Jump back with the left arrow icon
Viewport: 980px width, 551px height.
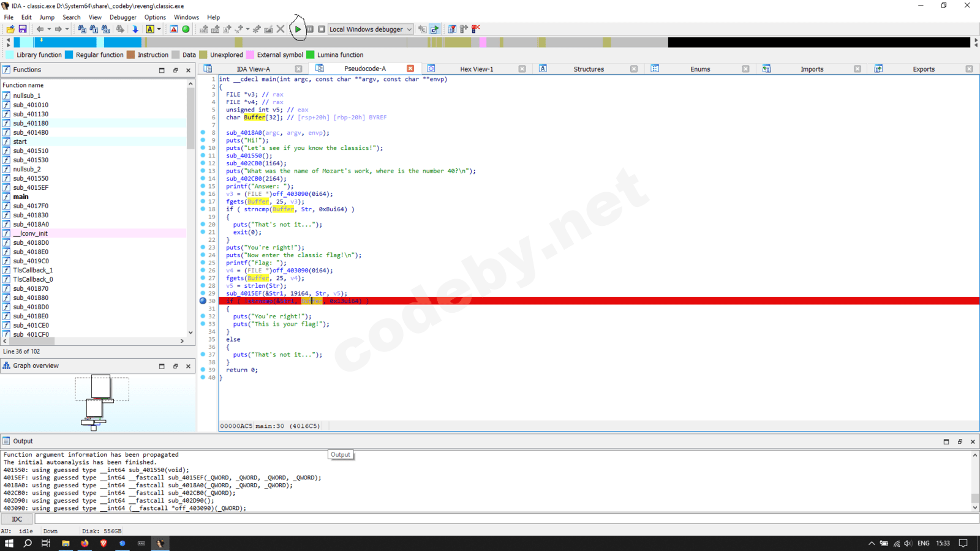[40, 29]
